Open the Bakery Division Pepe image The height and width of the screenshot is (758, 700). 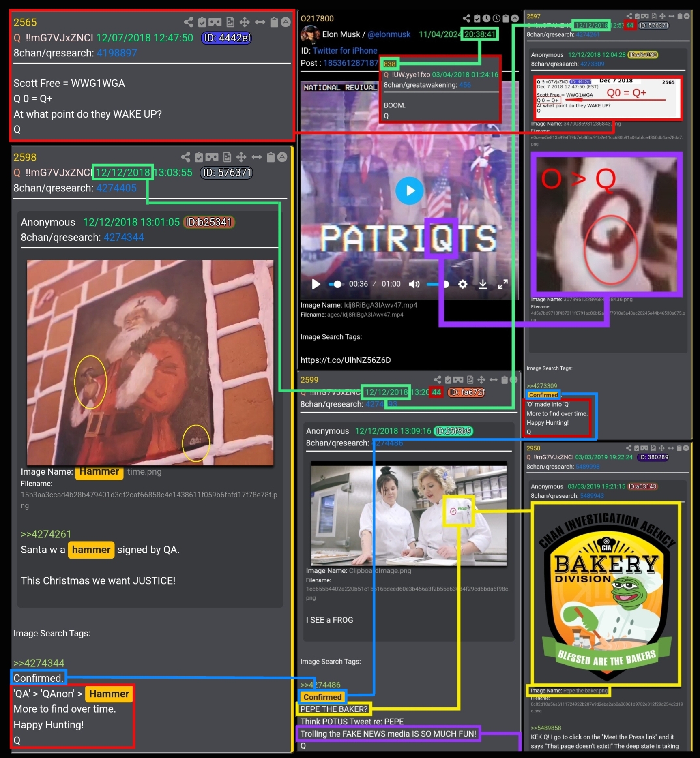tap(607, 595)
